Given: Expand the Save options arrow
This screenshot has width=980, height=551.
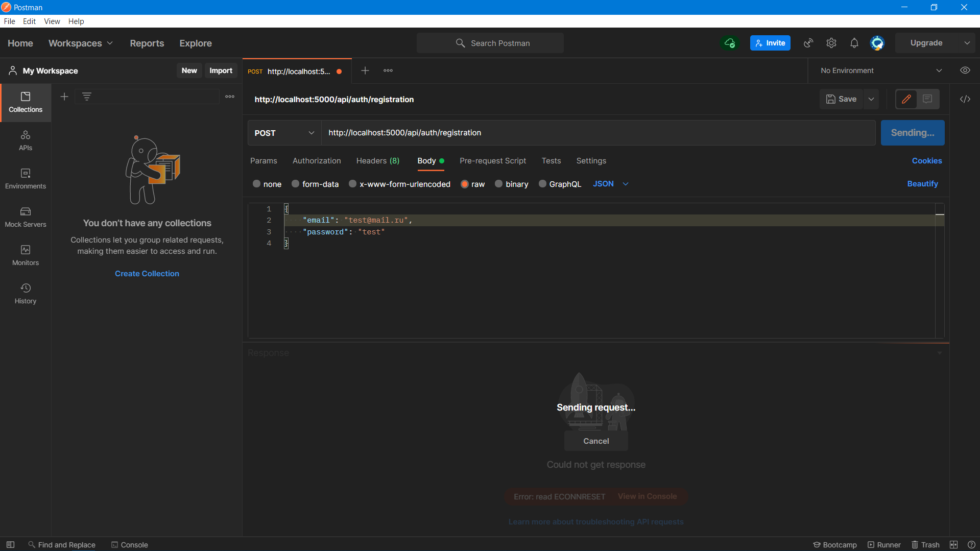Looking at the screenshot, I should [871, 99].
